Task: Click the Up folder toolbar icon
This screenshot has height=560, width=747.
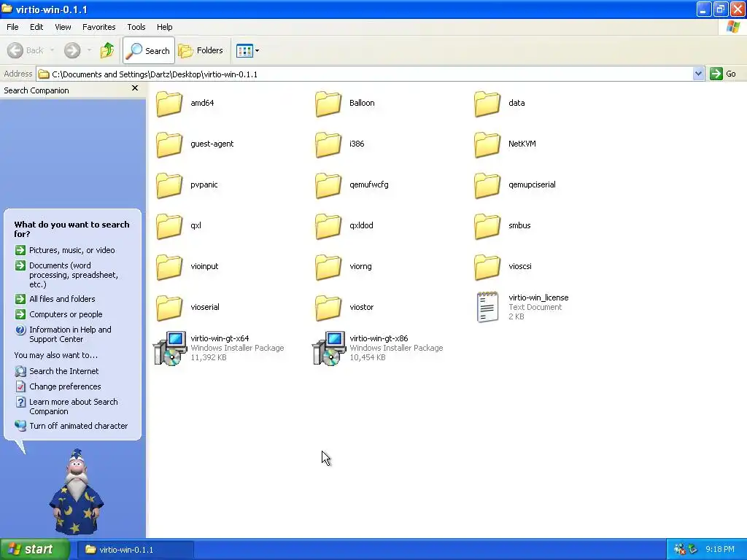Action: click(x=107, y=50)
